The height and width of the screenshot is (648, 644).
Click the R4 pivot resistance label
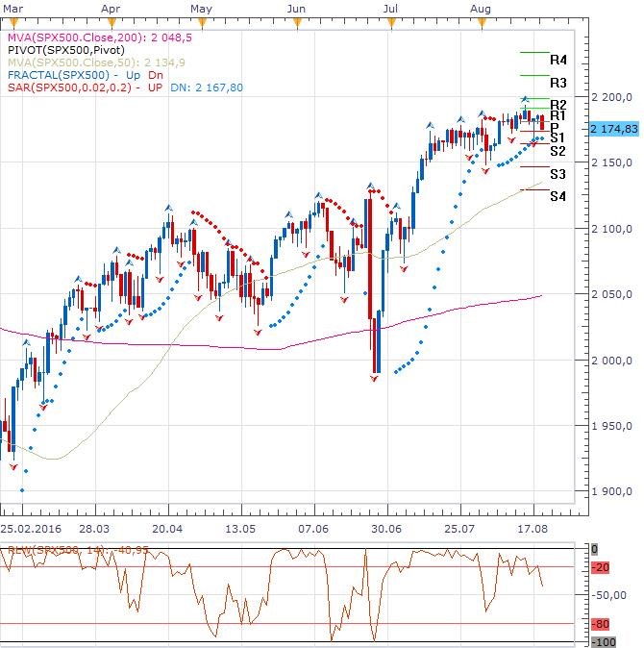[557, 60]
